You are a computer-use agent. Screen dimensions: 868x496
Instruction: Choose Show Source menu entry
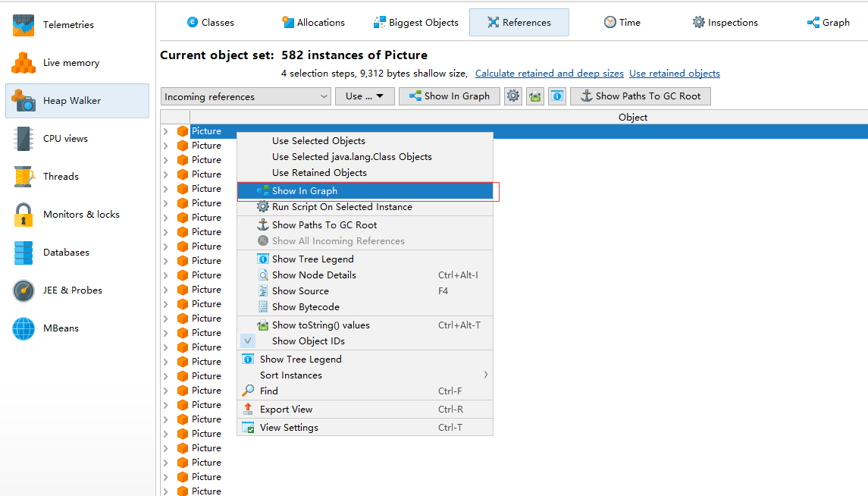pos(365,292)
